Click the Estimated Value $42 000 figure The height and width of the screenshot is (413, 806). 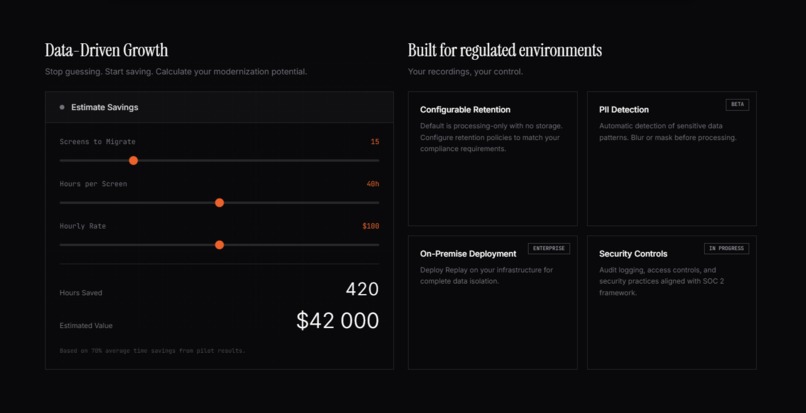[x=338, y=321]
